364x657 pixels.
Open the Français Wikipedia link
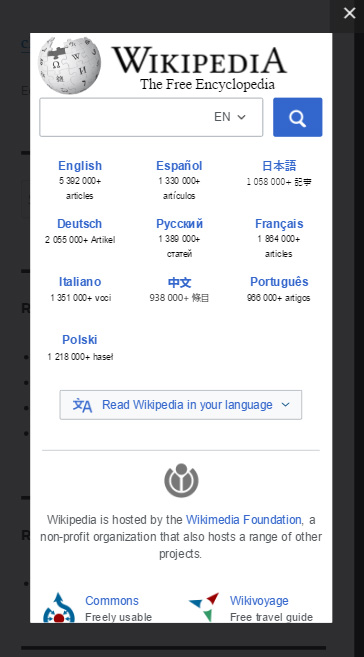279,223
